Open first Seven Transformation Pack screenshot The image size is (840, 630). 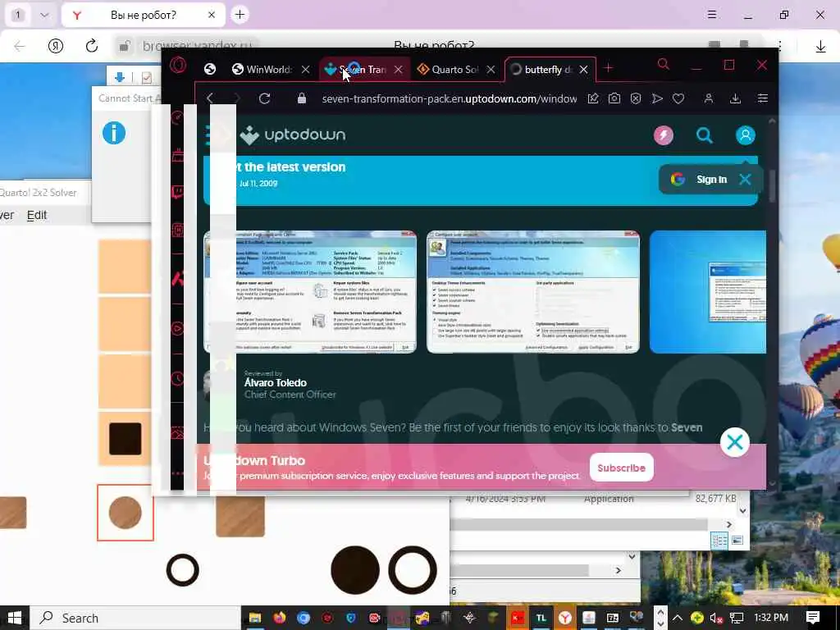pos(310,292)
